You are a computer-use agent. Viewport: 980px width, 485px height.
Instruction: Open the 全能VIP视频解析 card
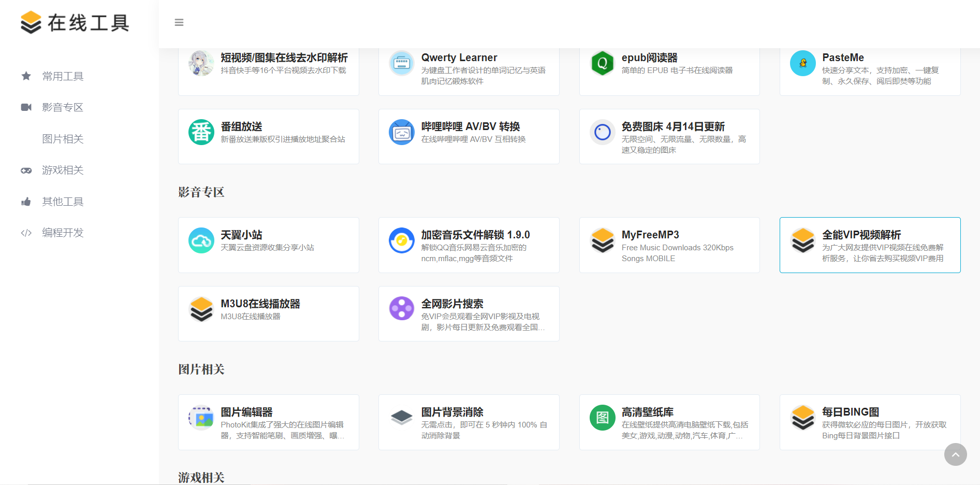click(870, 245)
